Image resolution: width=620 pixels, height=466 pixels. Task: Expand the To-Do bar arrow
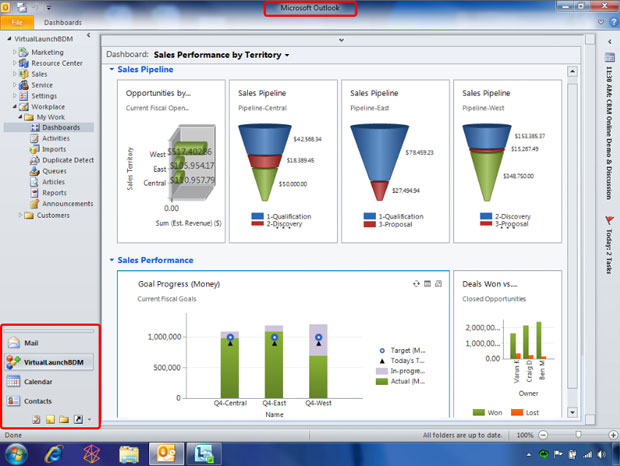(609, 41)
